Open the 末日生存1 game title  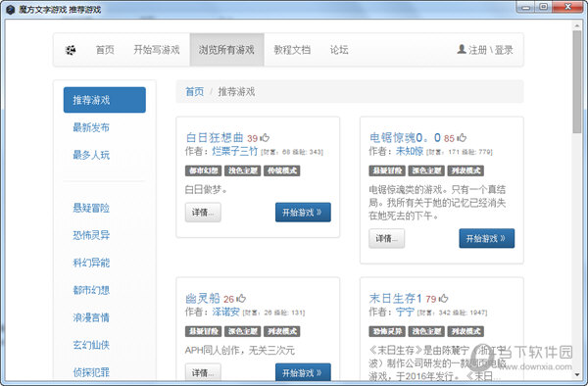pos(396,298)
